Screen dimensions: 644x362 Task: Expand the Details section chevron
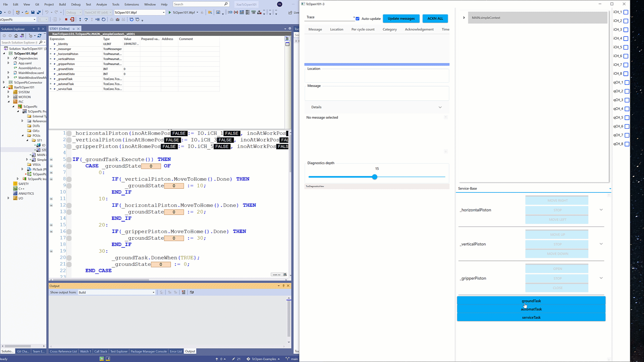click(x=440, y=107)
